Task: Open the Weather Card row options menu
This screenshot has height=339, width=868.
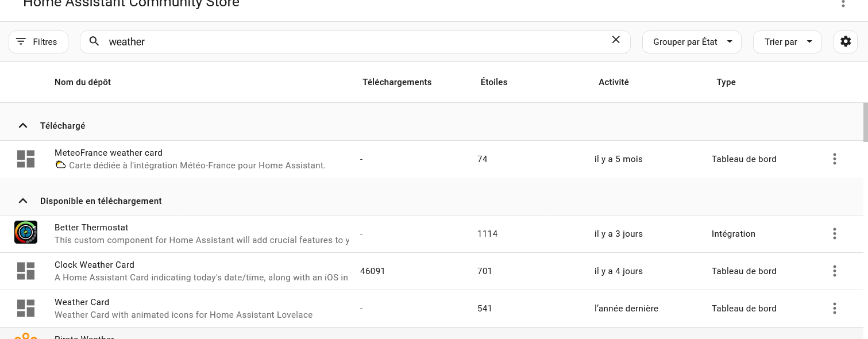Action: 834,309
